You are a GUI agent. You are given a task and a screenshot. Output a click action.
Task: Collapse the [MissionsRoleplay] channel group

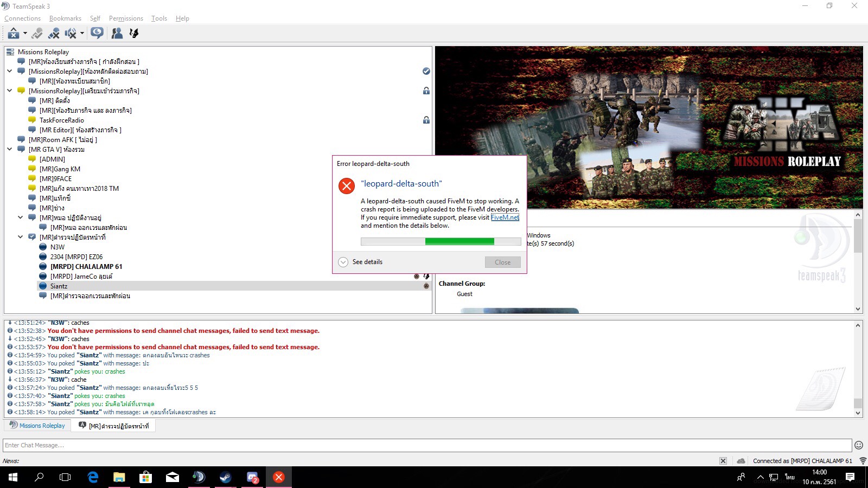click(9, 71)
